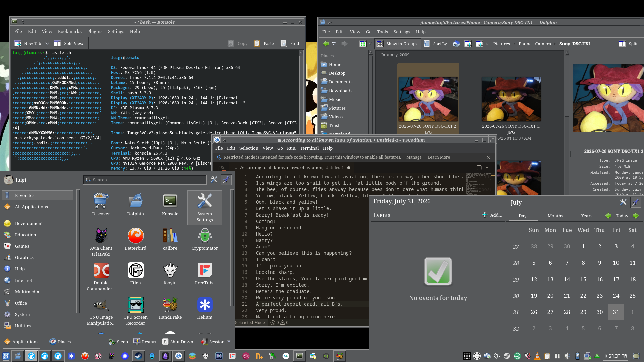Launch Filen from the favorites grid

pos(136,274)
